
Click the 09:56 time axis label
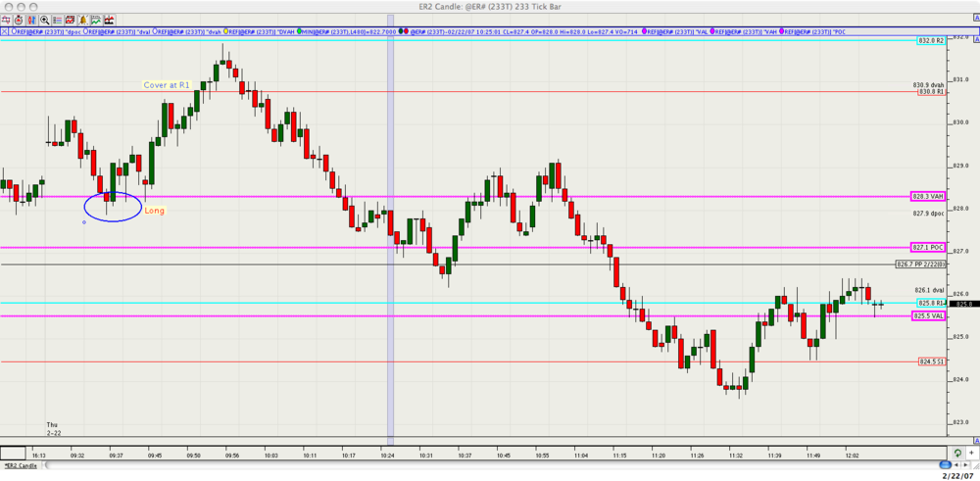232,456
